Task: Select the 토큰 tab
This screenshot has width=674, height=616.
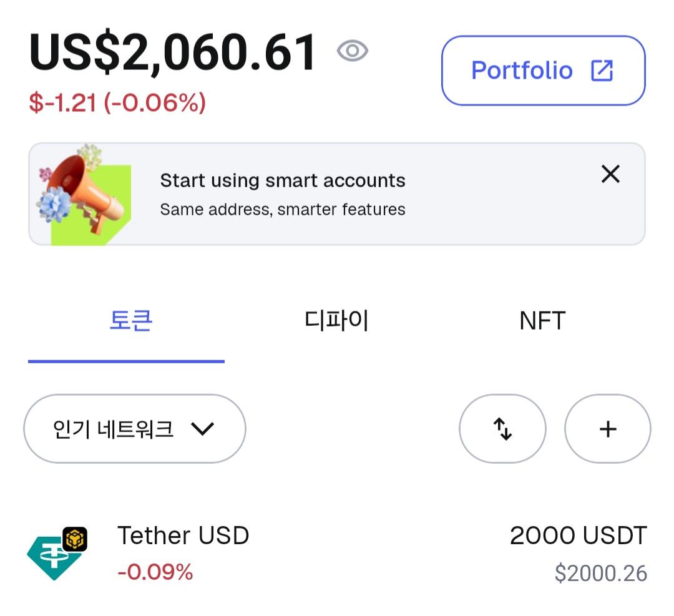Action: click(130, 321)
